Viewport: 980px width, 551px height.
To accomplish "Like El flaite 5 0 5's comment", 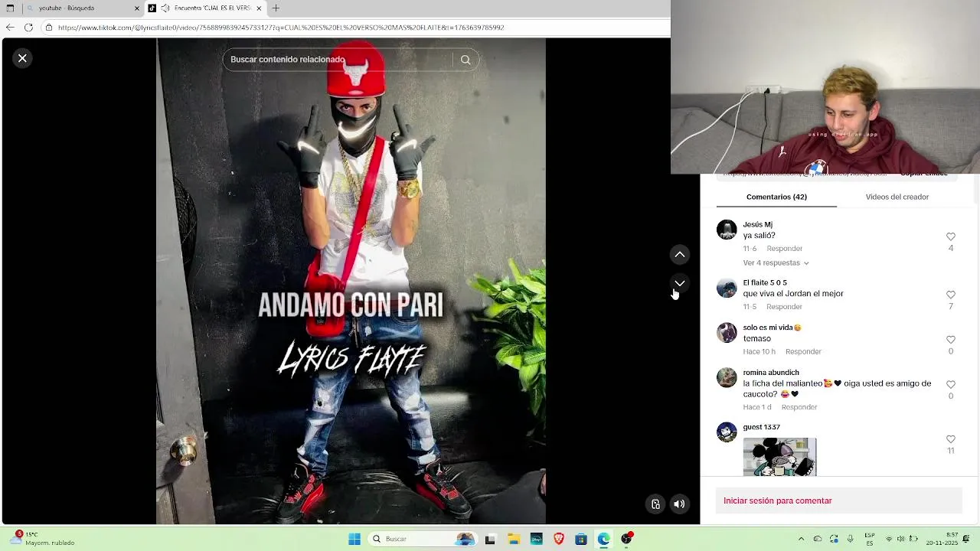I will [x=951, y=295].
